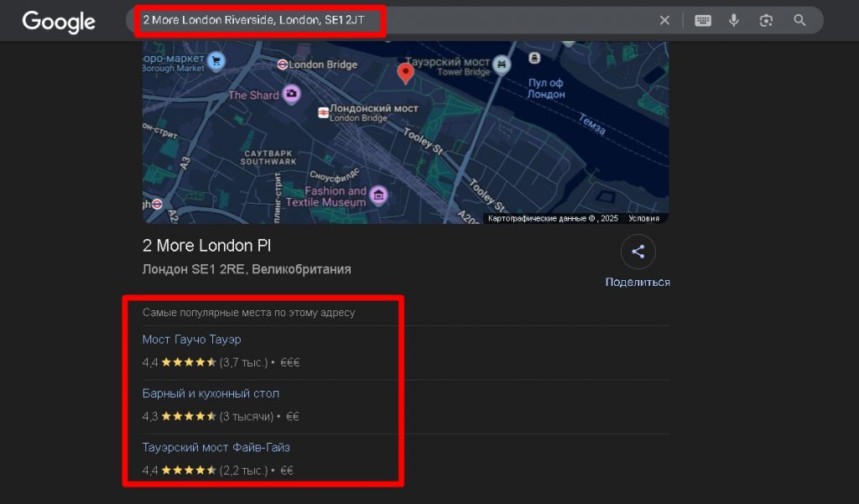Viewport: 859px width, 504px height.
Task: Run search with the magnifier icon
Action: coord(799,20)
